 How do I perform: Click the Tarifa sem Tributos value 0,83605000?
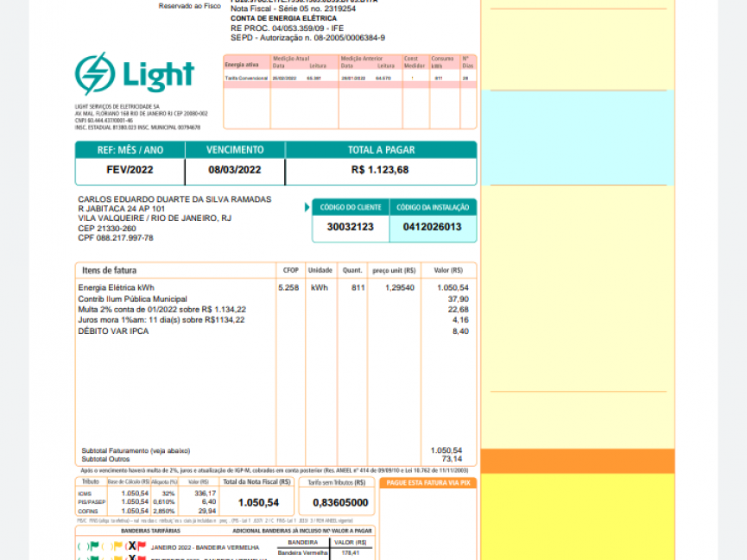click(340, 502)
